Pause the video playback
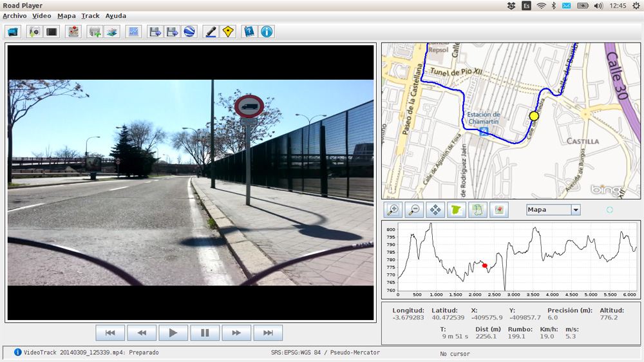This screenshot has height=362, width=644. coord(205,333)
